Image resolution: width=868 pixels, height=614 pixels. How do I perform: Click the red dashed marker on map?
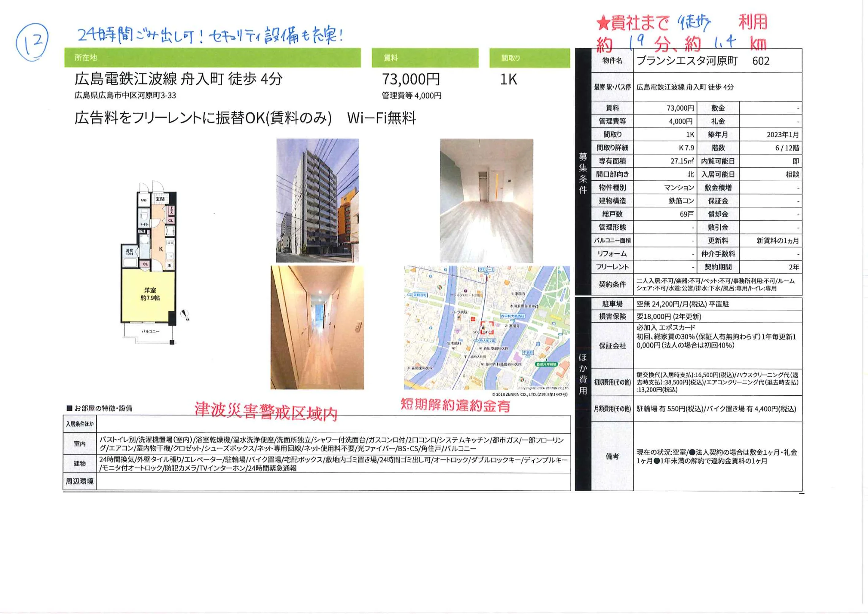(x=487, y=328)
